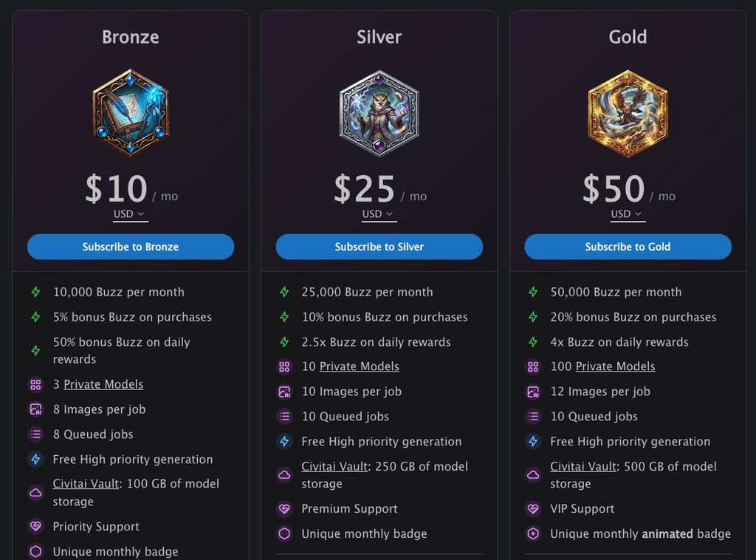Open the USD currency dropdown under Bronze
Viewport: 756px width, 560px height.
click(130, 214)
